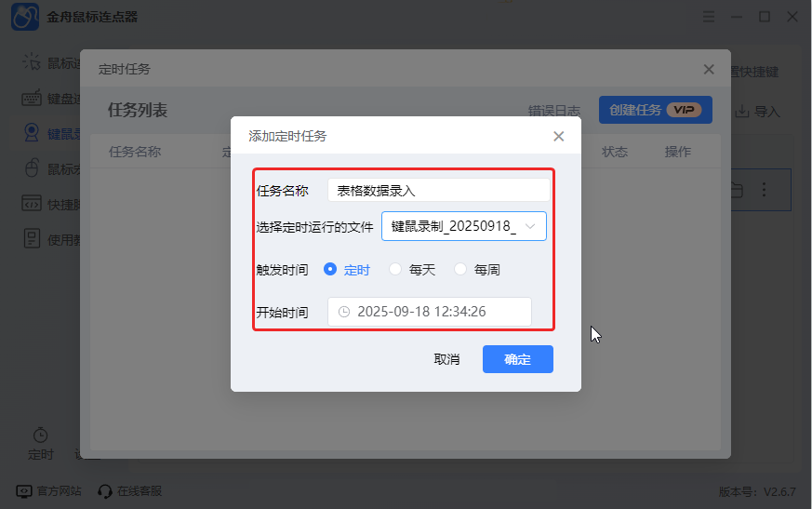Image resolution: width=812 pixels, height=509 pixels.
Task: Click the 创建任务 VIP button
Action: pos(656,110)
